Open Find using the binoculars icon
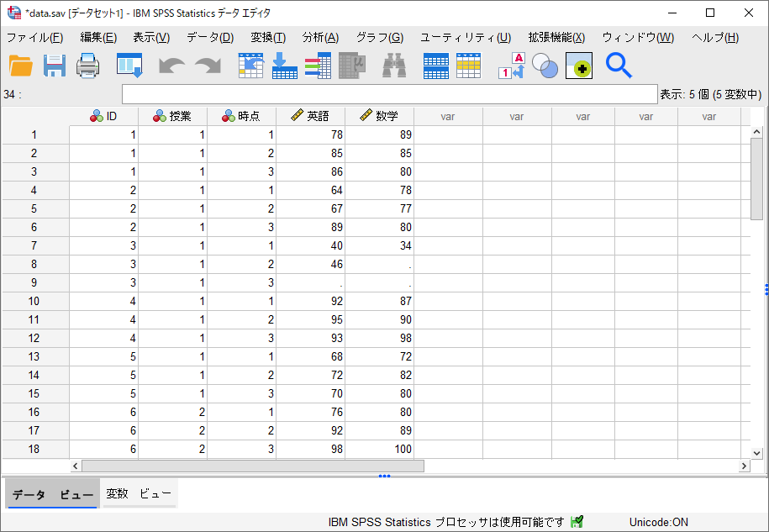Screen dimensions: 769x532 click(393, 66)
